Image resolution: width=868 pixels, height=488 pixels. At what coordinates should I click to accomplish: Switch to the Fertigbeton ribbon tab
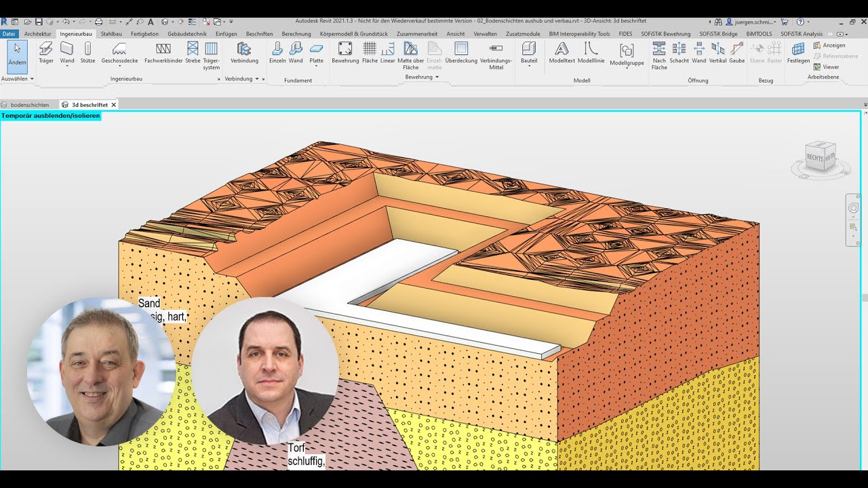click(x=144, y=34)
